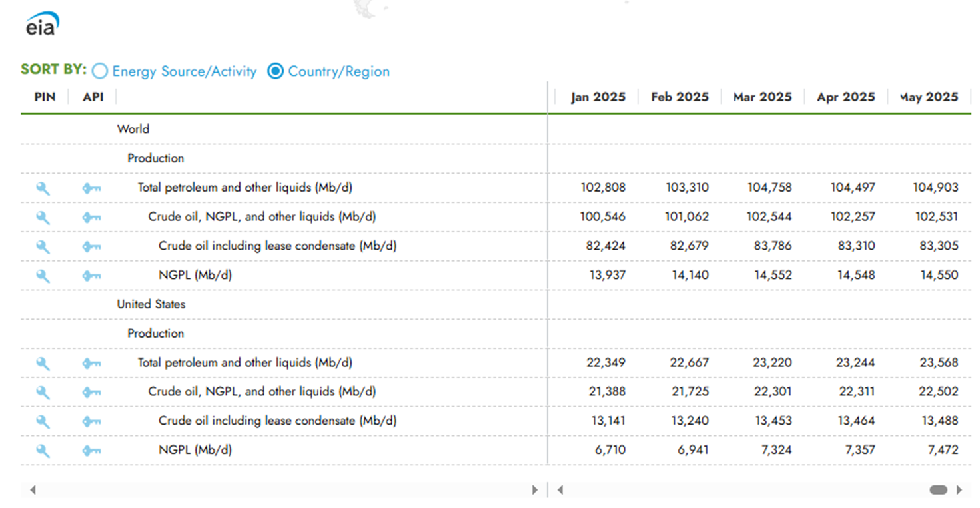
Task: Select Energy Source/Activity sort option
Action: (175, 71)
